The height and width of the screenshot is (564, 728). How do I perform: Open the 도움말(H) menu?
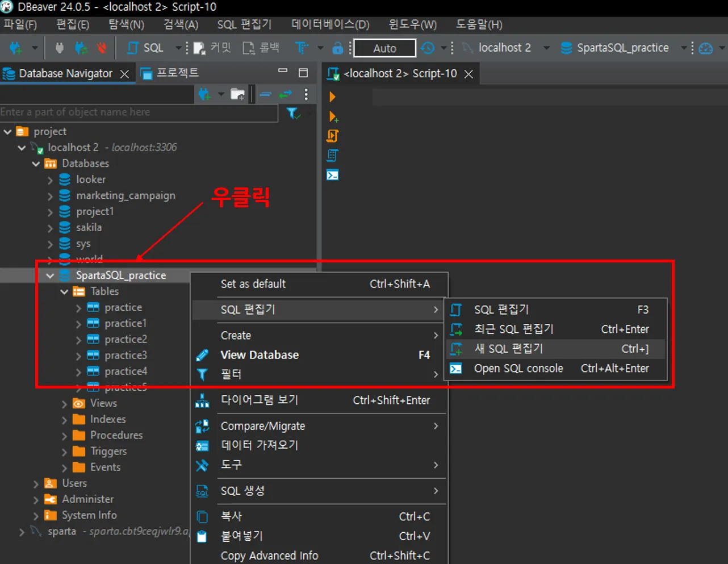click(479, 25)
